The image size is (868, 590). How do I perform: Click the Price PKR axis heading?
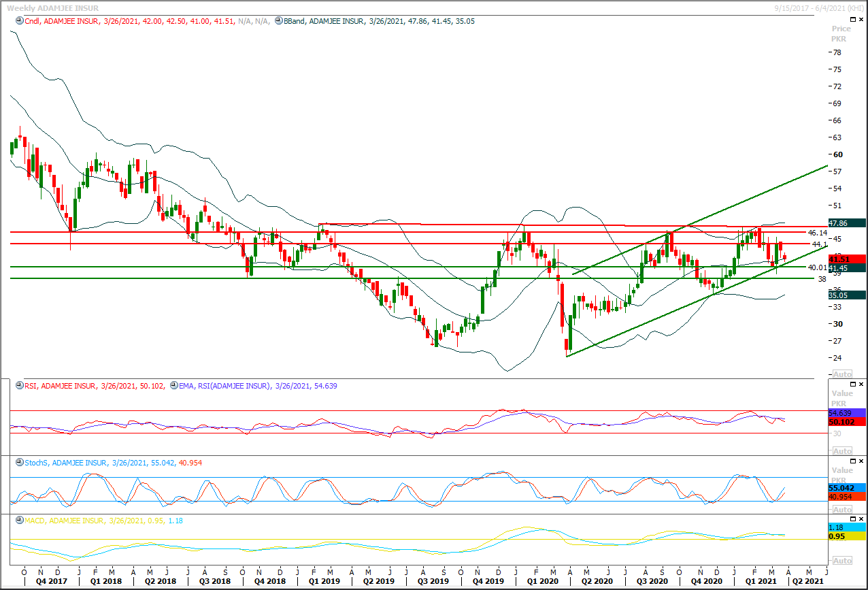(841, 34)
